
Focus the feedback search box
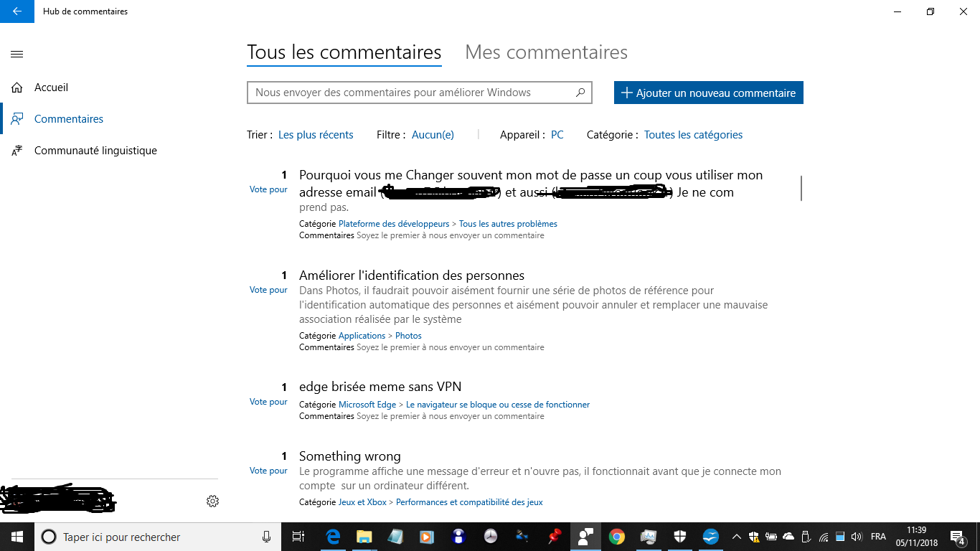point(420,93)
